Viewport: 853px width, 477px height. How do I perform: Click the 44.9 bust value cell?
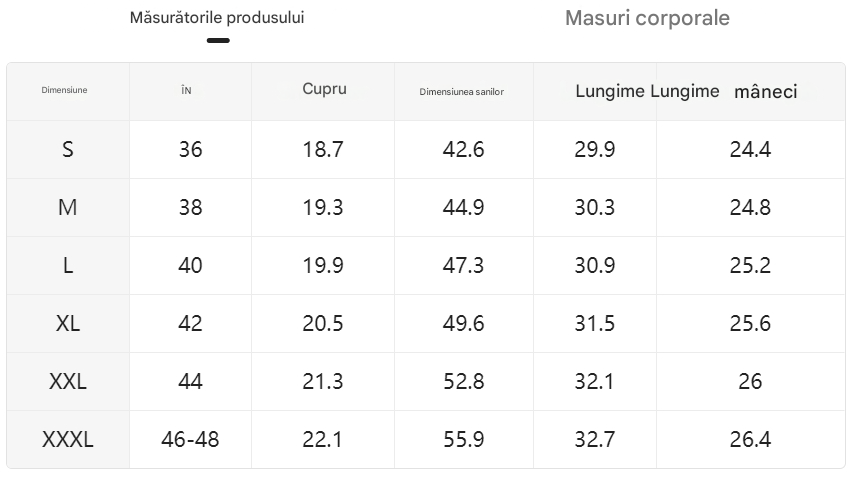(463, 207)
